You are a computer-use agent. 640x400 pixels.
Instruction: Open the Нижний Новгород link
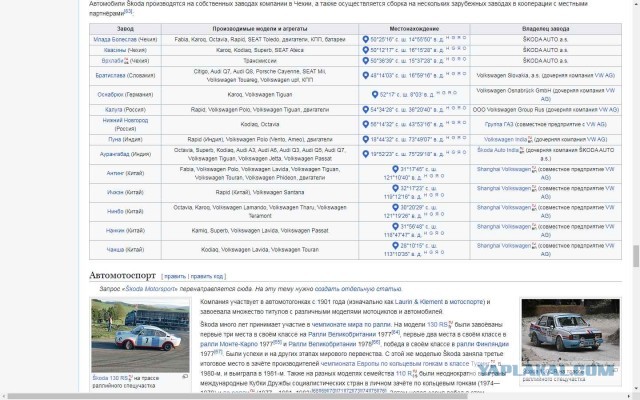pyautogui.click(x=125, y=120)
